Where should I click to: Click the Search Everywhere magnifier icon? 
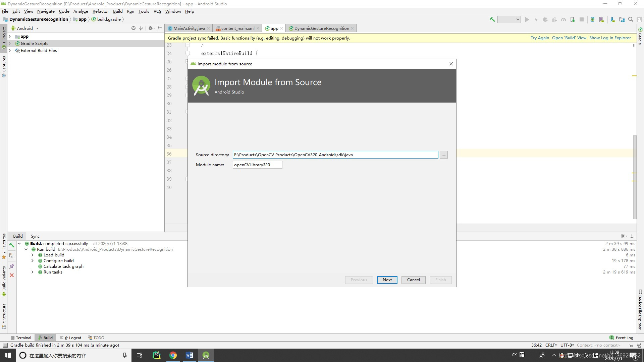(631, 19)
